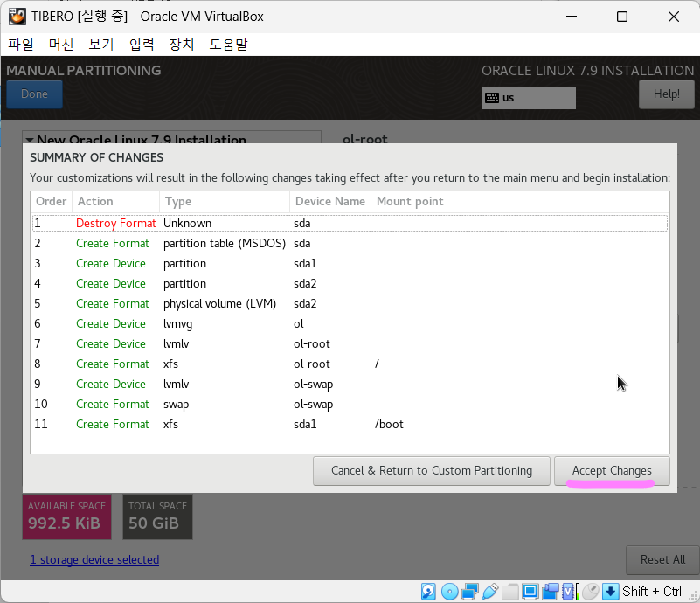Open the 보기 menu
Image resolution: width=700 pixels, height=603 pixels.
(101, 45)
